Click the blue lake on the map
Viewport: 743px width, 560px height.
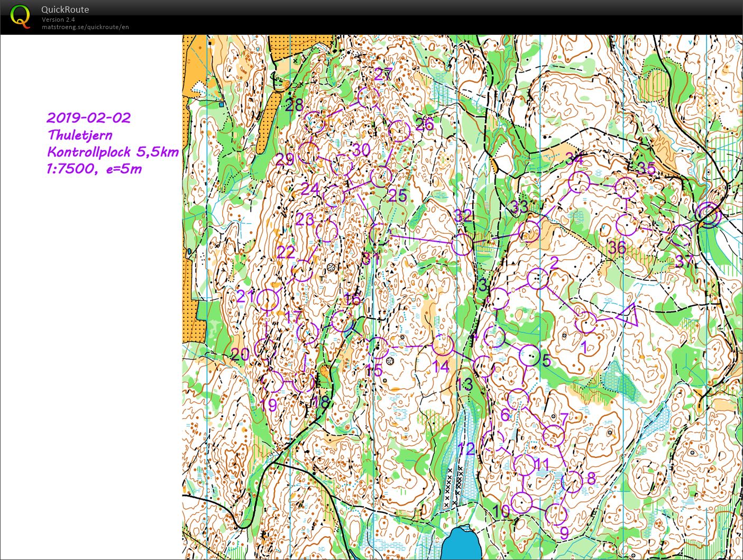(x=461, y=544)
